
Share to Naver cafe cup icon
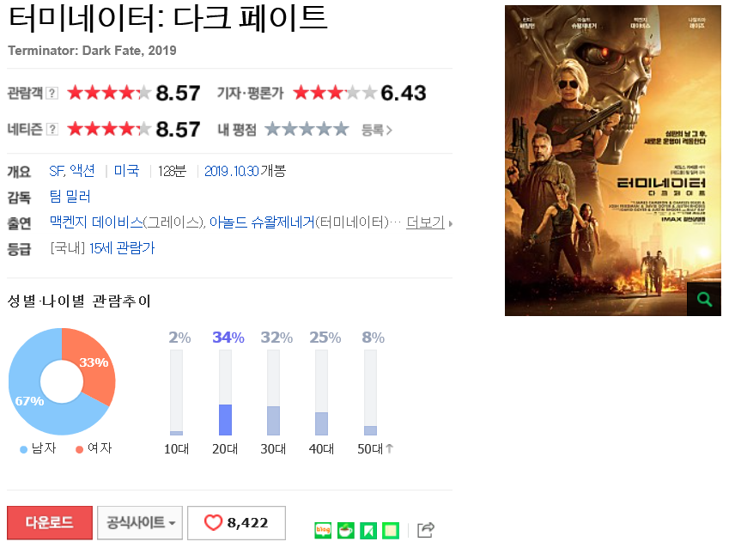pyautogui.click(x=345, y=530)
